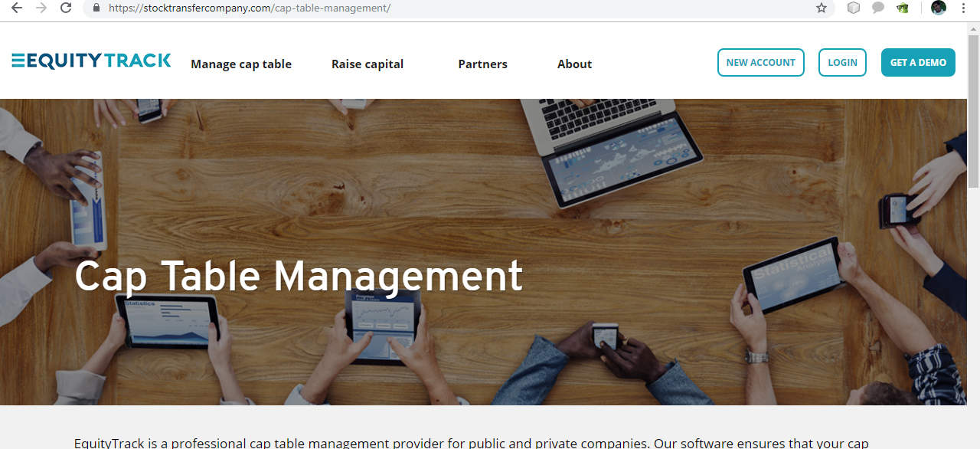The image size is (980, 449).
Task: Open the Chrome profile avatar
Action: point(939,8)
